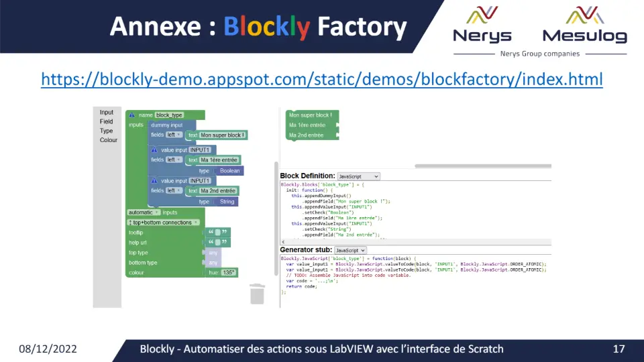Open the Input toolbox category
Screen dimensions: 644x362
click(x=107, y=113)
